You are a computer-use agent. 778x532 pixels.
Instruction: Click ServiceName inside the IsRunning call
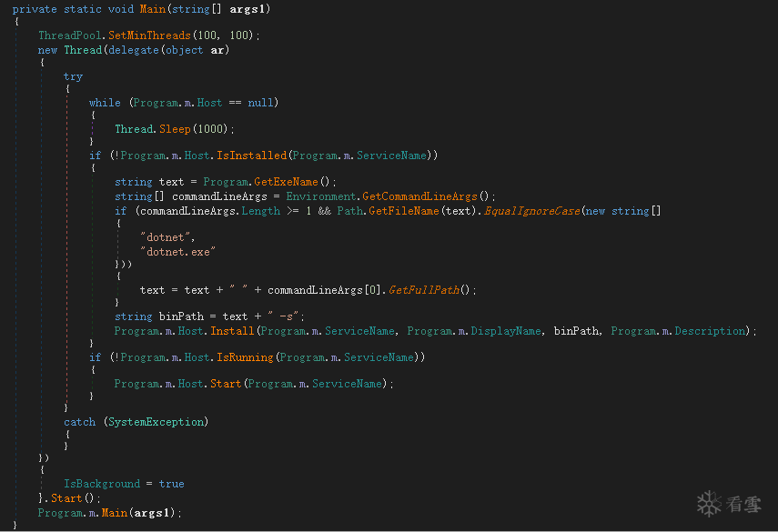(x=379, y=357)
